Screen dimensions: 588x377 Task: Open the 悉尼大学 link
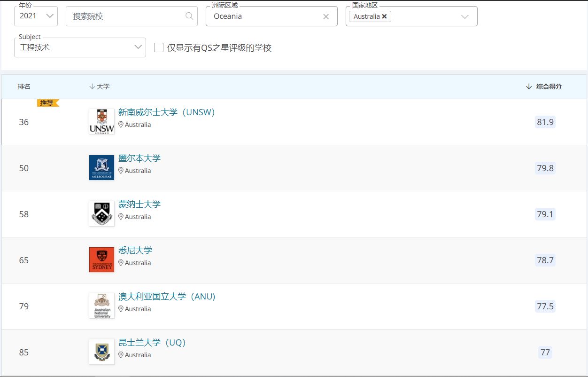135,251
